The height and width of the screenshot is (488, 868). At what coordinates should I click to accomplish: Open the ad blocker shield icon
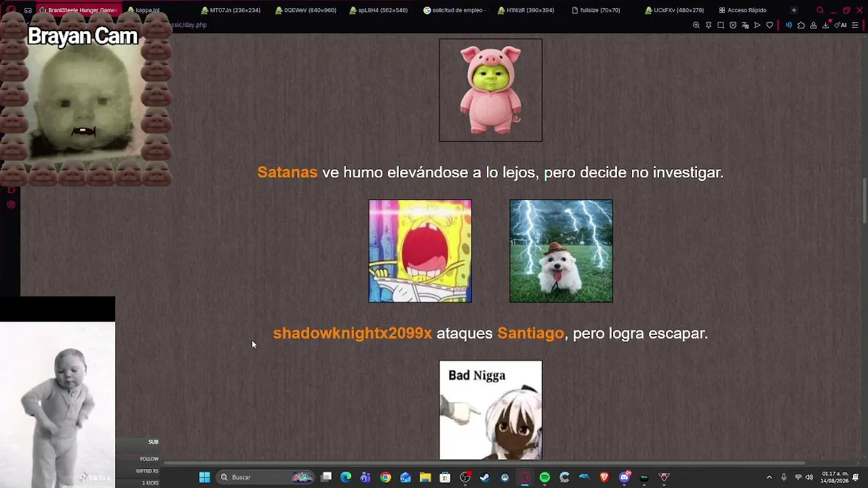[733, 25]
